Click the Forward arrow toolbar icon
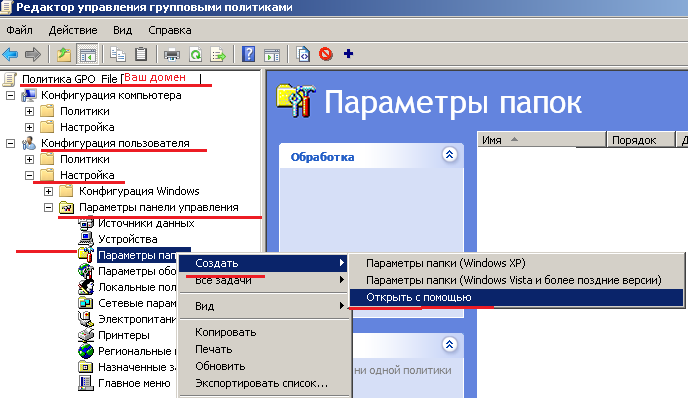 [33, 55]
